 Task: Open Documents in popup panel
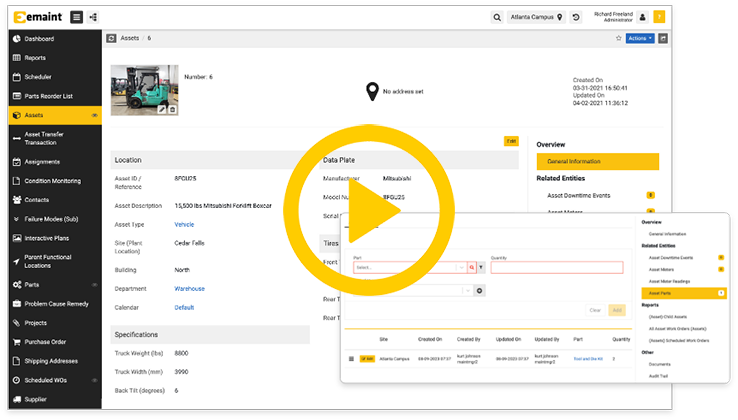pos(659,364)
